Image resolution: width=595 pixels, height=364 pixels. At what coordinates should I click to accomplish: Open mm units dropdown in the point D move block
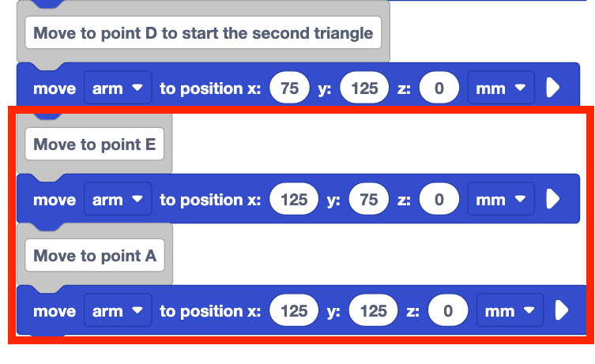point(501,88)
